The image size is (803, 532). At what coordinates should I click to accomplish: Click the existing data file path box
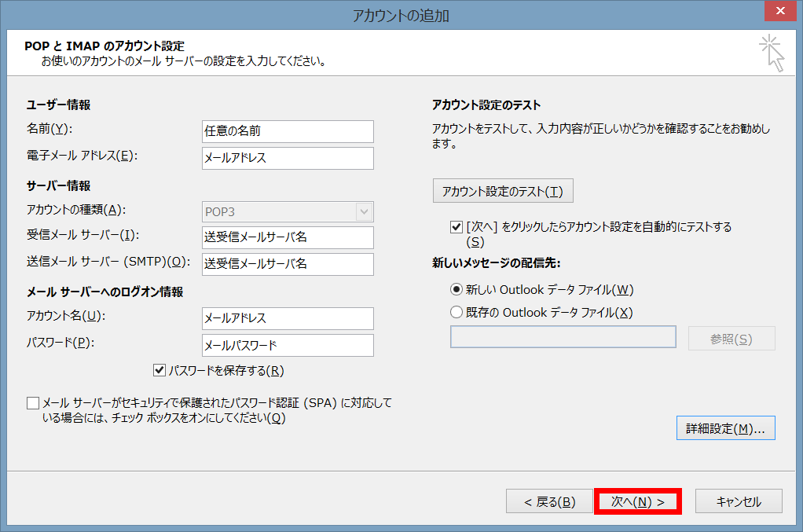coord(562,337)
